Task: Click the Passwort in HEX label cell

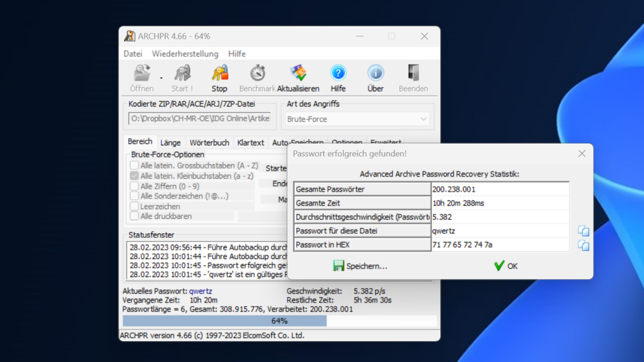Action: pyautogui.click(x=363, y=245)
